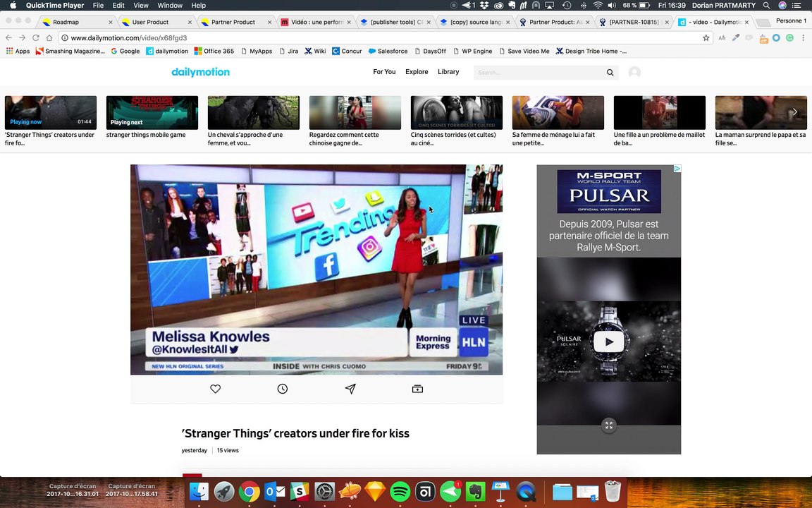Open the Salesforce bookmark
This screenshot has width=812, height=508.
click(x=388, y=52)
